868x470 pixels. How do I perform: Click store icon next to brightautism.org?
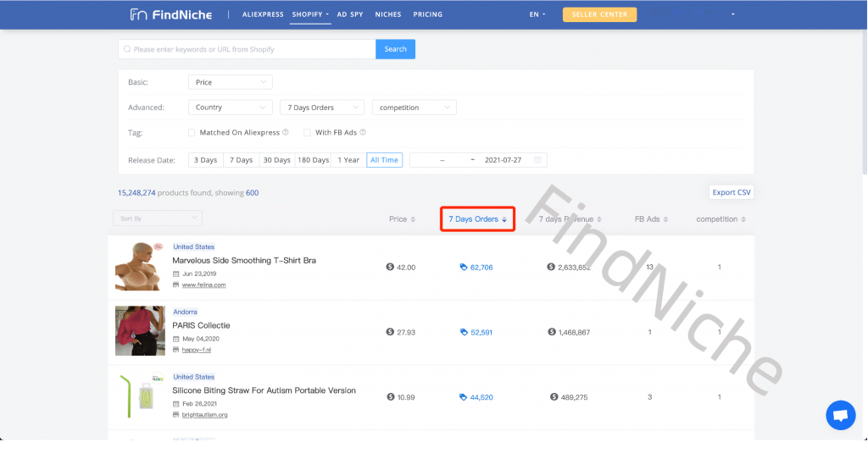(x=175, y=415)
